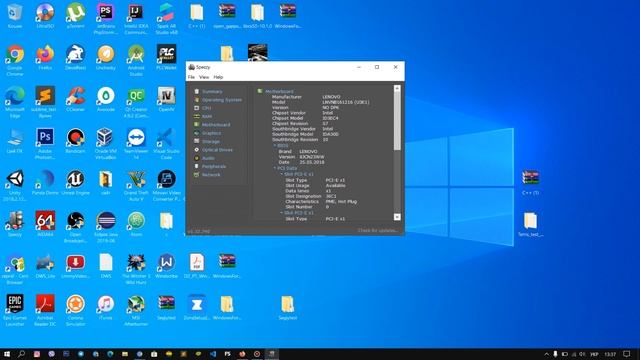Click the 'PME, Hot Plug' characteristics value

pos(341,202)
